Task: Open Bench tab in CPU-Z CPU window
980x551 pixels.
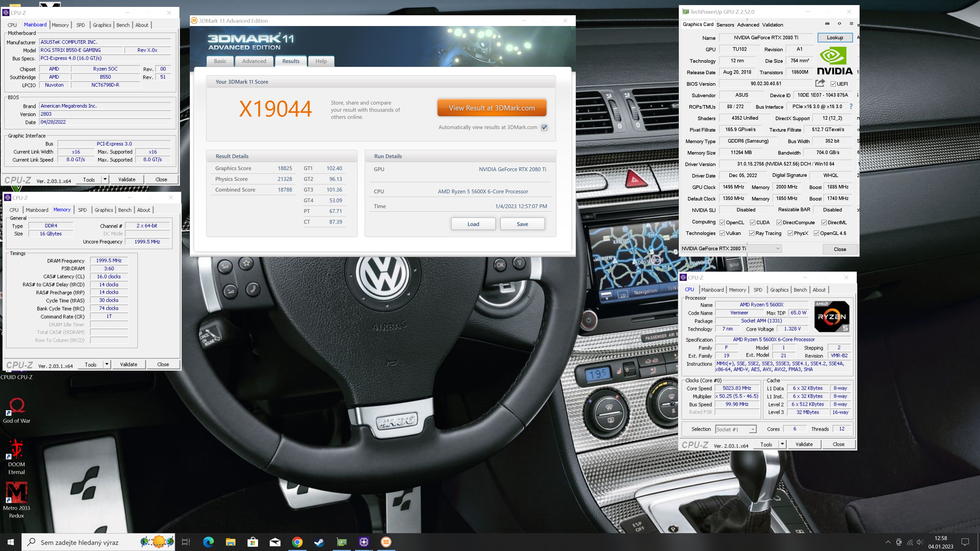Action: click(x=800, y=290)
